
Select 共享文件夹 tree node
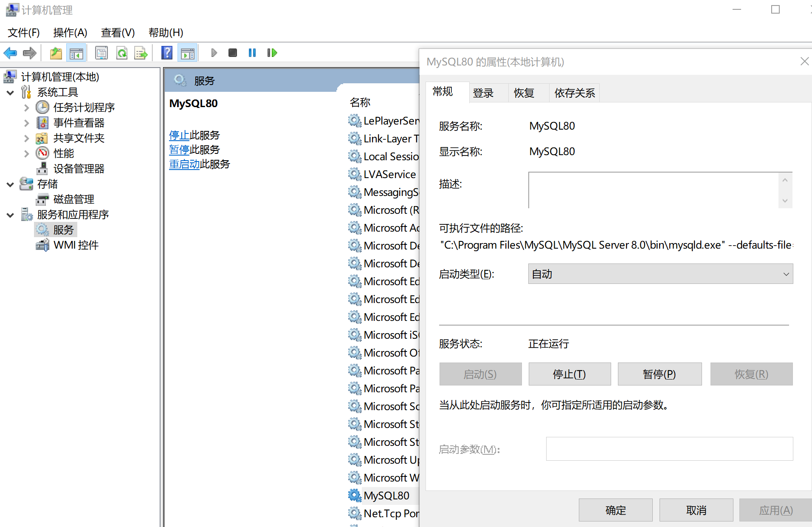click(79, 138)
